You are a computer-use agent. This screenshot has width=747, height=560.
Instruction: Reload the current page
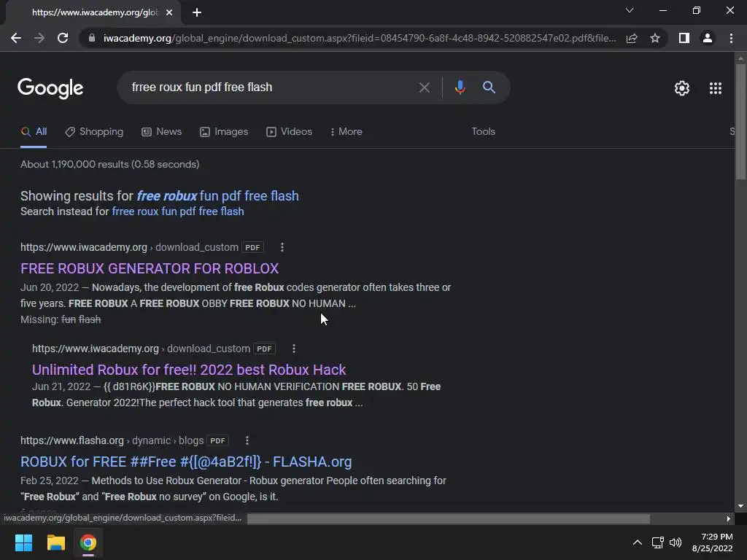63,38
